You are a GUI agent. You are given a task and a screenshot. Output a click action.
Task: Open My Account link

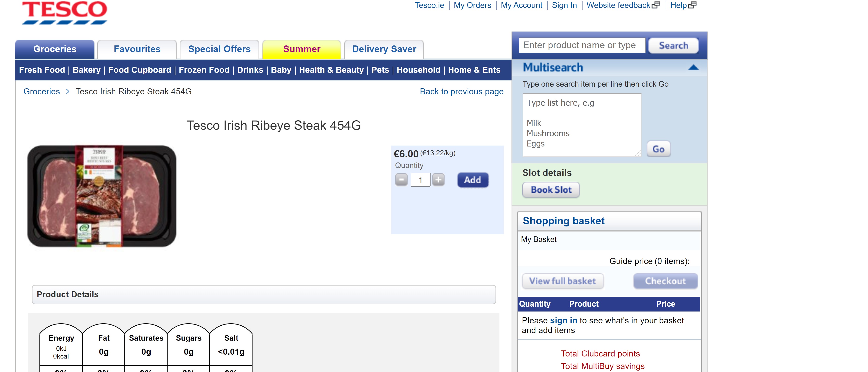[x=521, y=5]
